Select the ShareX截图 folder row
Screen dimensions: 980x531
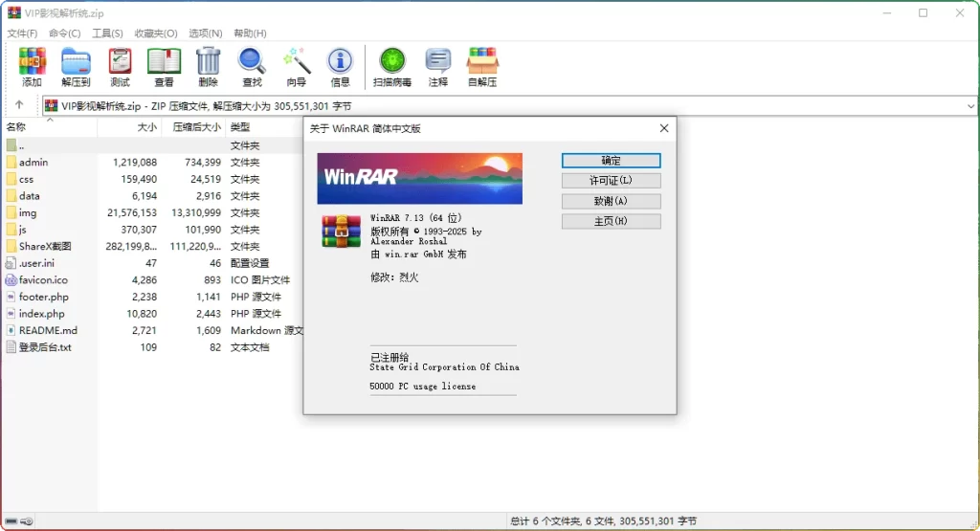click(154, 247)
